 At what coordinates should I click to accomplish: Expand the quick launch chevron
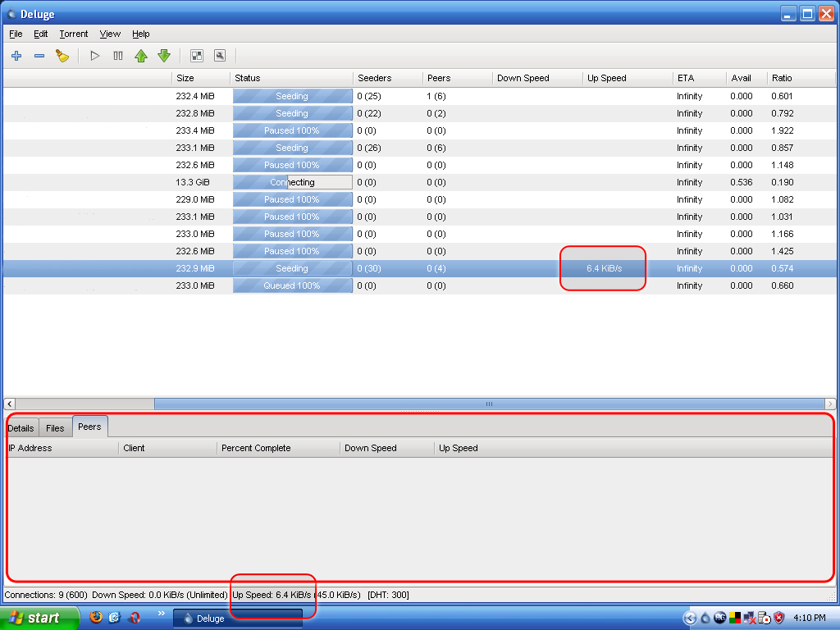point(162,614)
